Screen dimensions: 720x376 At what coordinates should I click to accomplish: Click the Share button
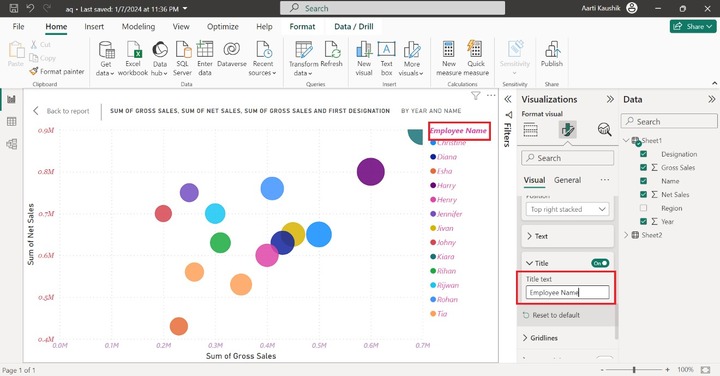[693, 27]
